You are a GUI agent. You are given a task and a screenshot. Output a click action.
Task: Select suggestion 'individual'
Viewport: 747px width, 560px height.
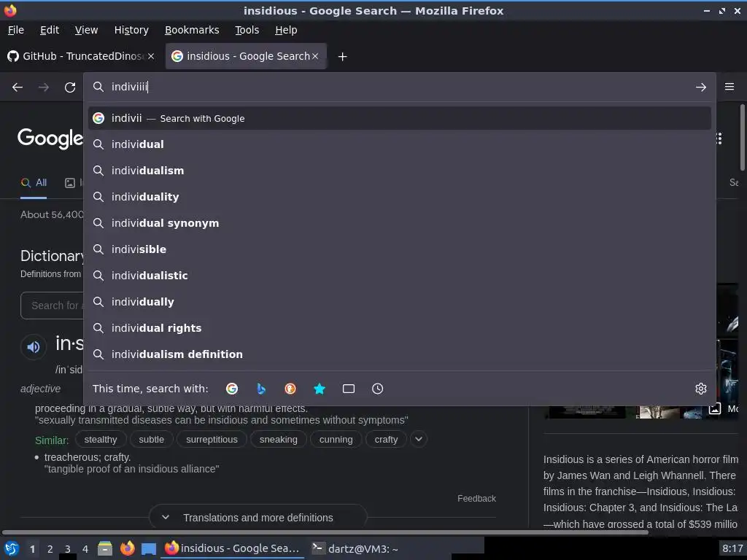click(x=399, y=144)
